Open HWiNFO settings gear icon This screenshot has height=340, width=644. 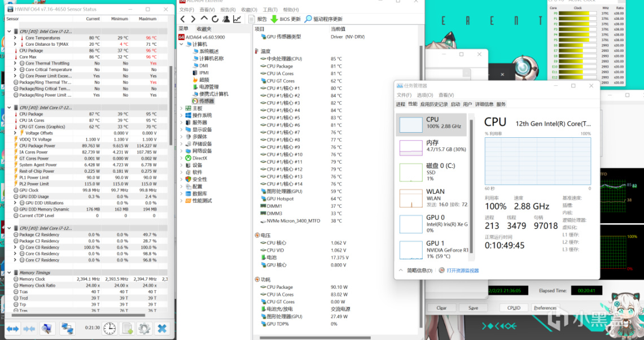pos(144,329)
